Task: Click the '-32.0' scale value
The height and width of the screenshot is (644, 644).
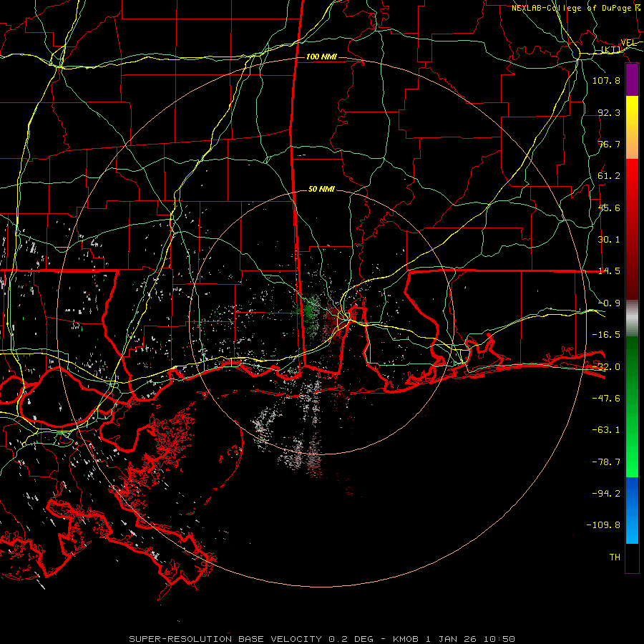Action: [606, 367]
